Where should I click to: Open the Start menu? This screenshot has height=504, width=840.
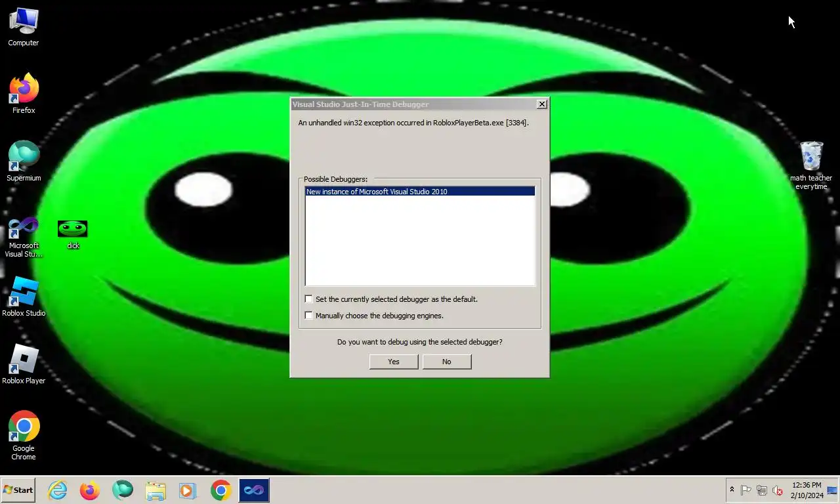[18, 490]
